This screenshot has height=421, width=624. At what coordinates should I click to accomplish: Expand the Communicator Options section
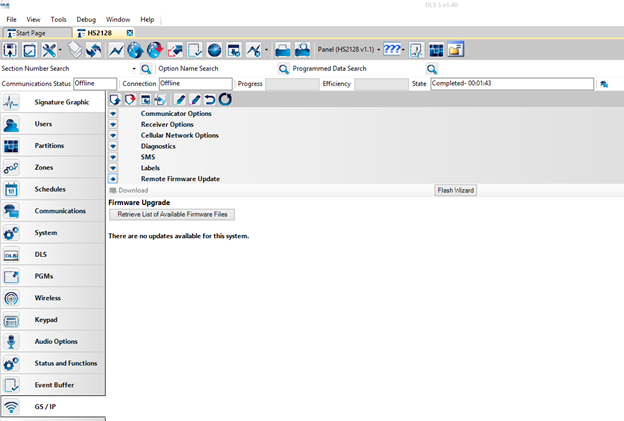tap(113, 114)
